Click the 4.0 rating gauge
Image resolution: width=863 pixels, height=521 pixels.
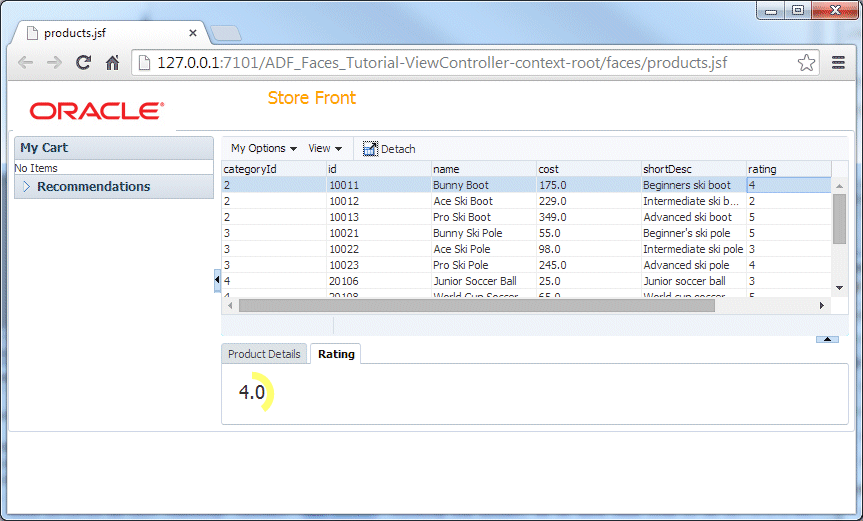click(x=255, y=392)
